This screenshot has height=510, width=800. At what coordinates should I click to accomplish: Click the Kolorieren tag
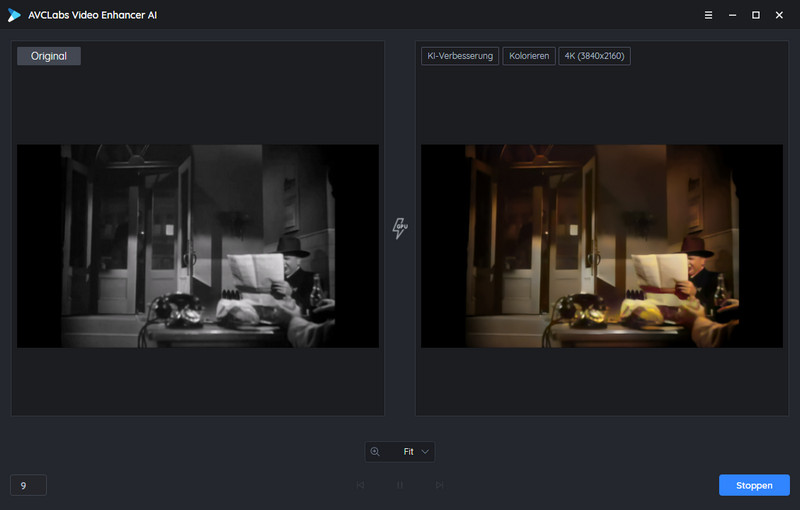(529, 56)
